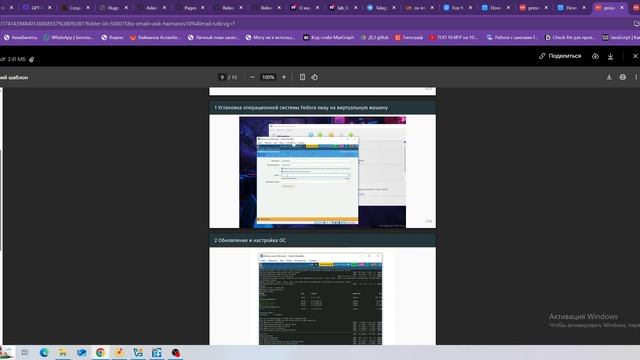This screenshot has height=360, width=640.
Task: Switch to the Teleg browser tab
Action: pos(380,8)
